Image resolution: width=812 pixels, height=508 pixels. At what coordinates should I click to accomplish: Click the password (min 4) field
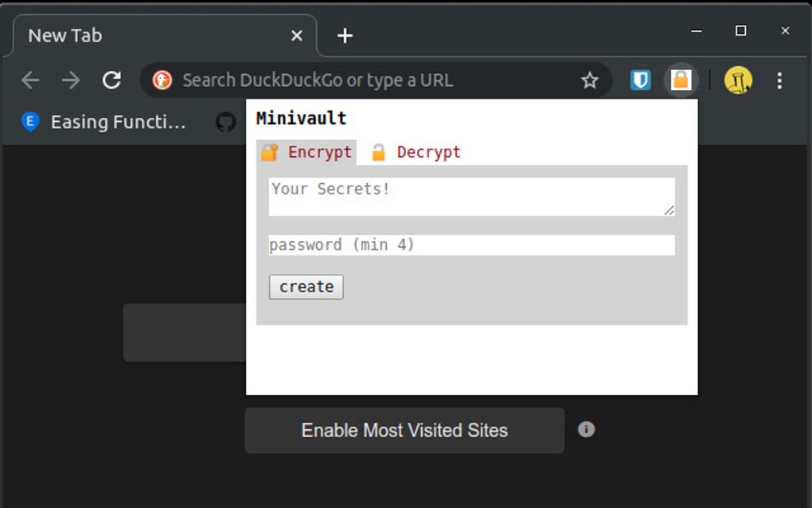[x=471, y=245]
